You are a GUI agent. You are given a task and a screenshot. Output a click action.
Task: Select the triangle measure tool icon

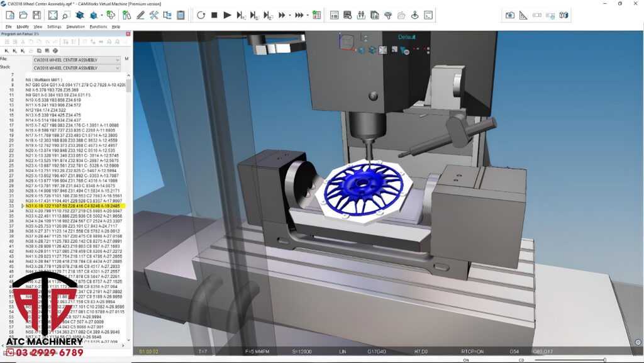(523, 14)
